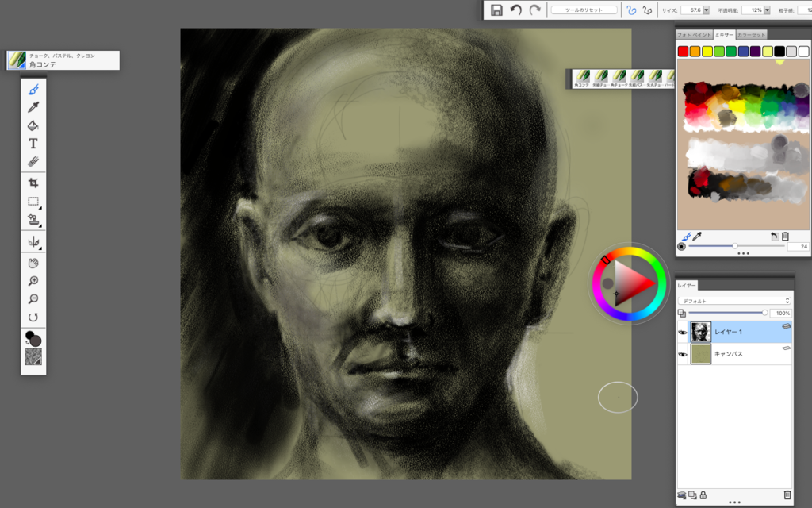
Task: Select the 角コンテ brush variant in strip
Action: click(581, 79)
